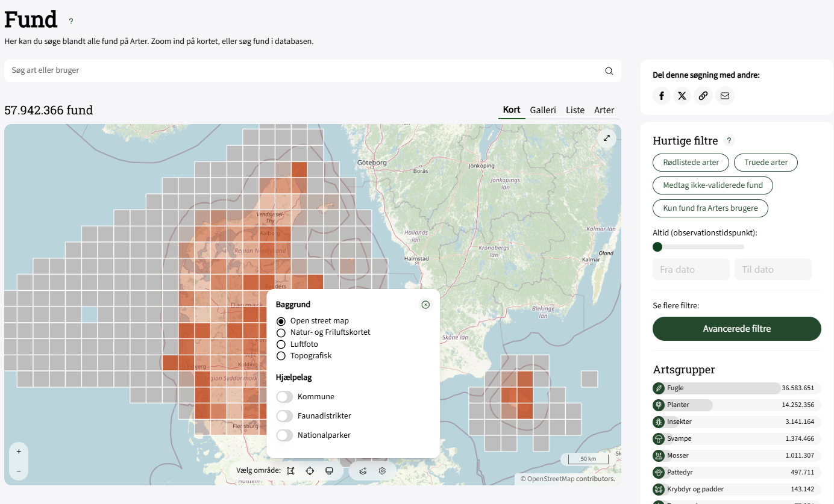The width and height of the screenshot is (834, 504).
Task: Select the polygon area drawing tool
Action: (x=291, y=471)
